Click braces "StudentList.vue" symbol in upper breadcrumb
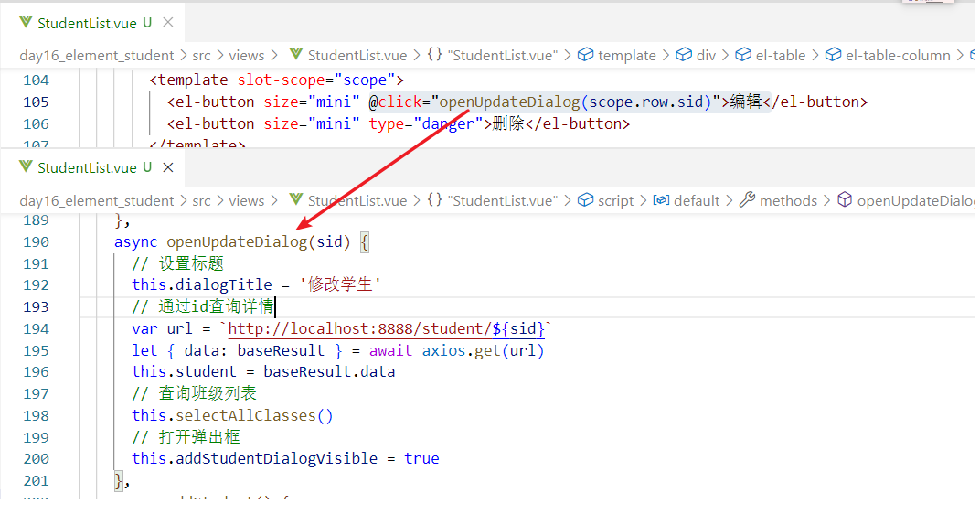 [x=493, y=56]
